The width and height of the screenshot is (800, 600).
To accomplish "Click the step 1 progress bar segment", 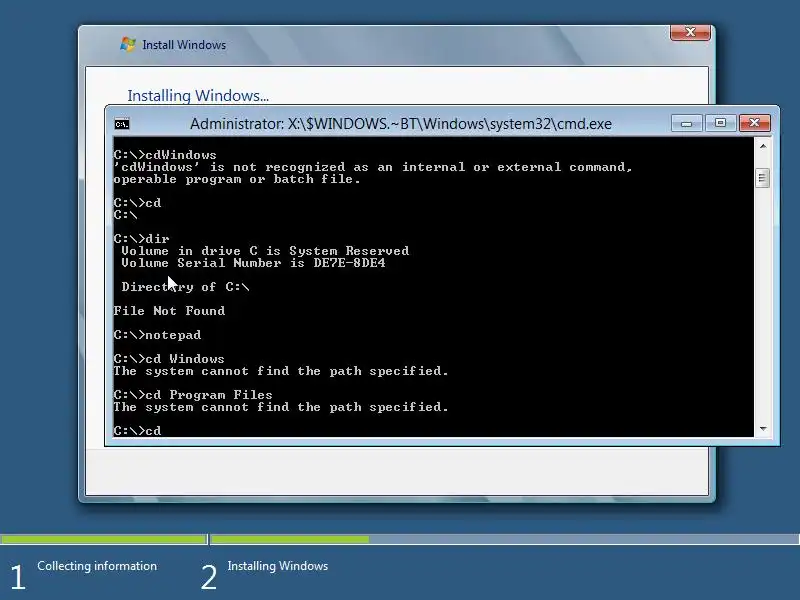I will point(103,539).
